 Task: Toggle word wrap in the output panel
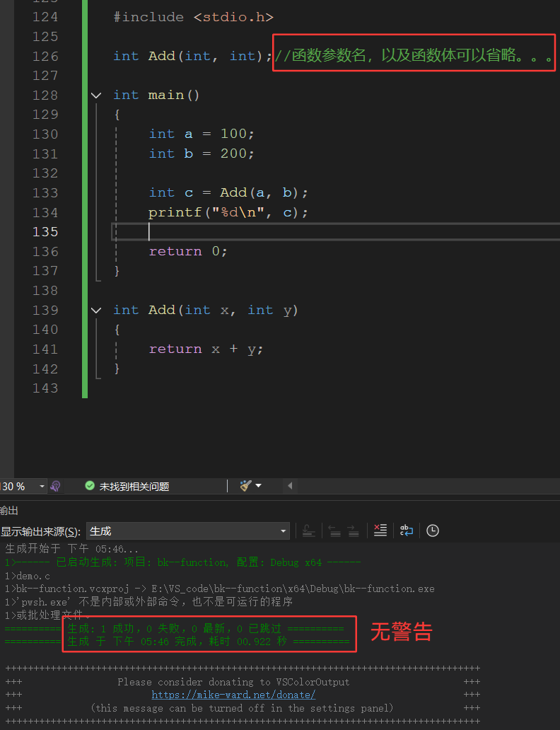407,531
